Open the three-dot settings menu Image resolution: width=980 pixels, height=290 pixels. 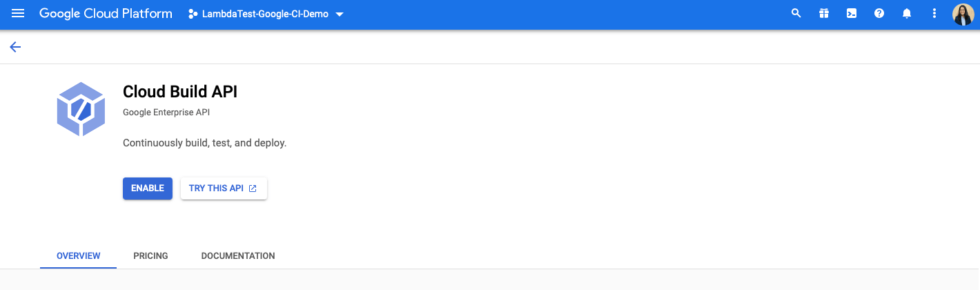click(934, 14)
